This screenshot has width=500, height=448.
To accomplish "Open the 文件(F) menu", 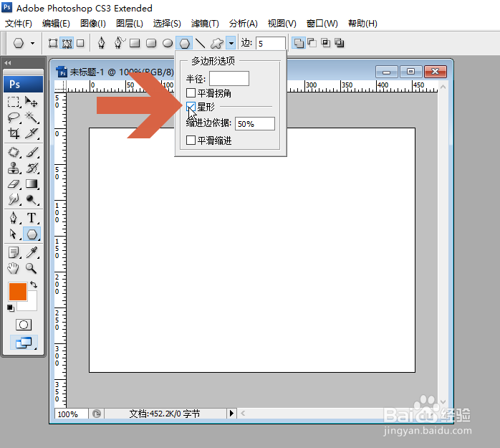I will [19, 23].
